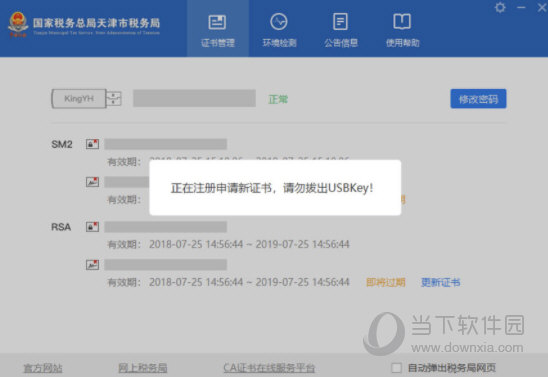The height and width of the screenshot is (377, 548).
Task: Click the RSA encryption certificate icon
Action: [93, 227]
